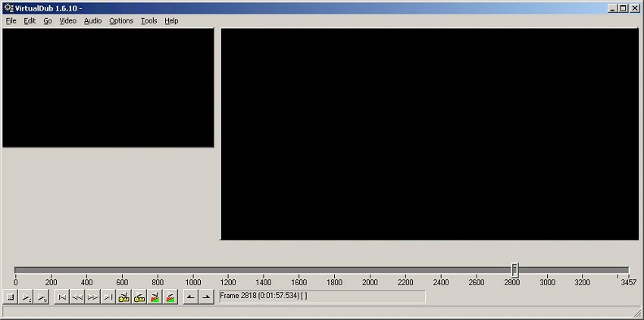Image resolution: width=644 pixels, height=320 pixels.
Task: Play the input video preview
Action: (27, 297)
